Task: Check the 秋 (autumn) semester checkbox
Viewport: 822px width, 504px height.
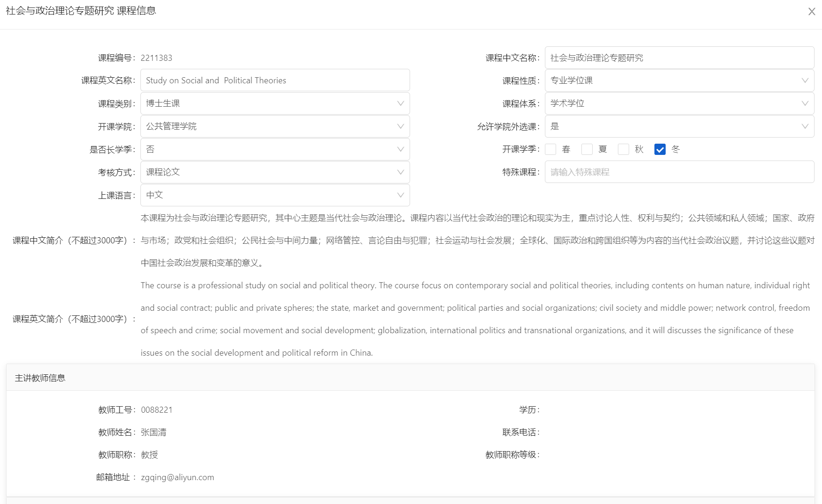Action: [624, 149]
